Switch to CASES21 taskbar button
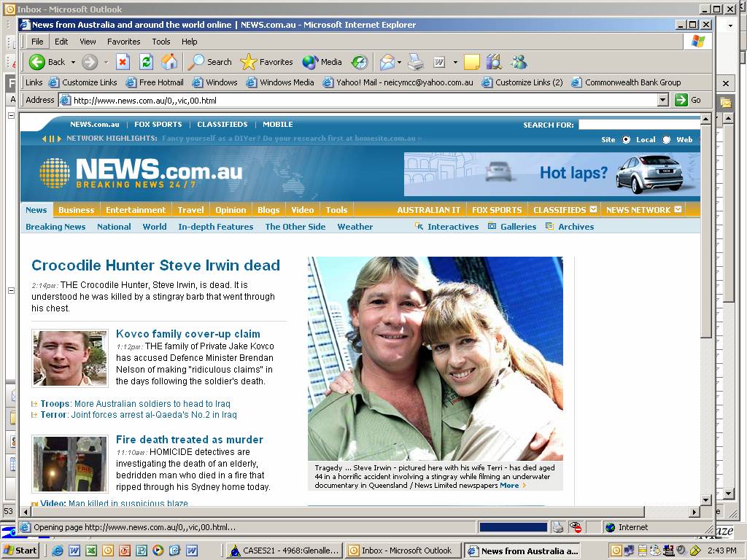The width and height of the screenshot is (747, 560). (284, 551)
